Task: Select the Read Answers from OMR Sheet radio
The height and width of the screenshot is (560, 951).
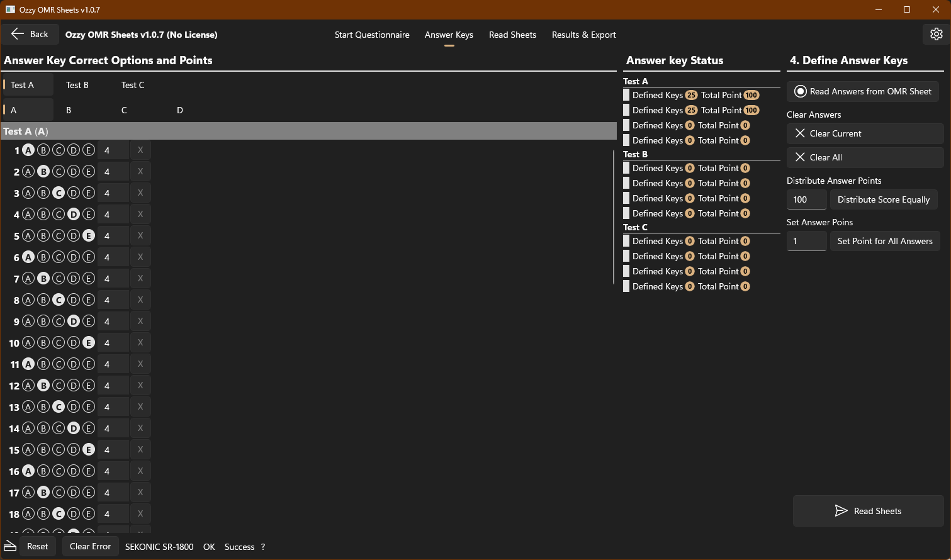Action: [801, 91]
